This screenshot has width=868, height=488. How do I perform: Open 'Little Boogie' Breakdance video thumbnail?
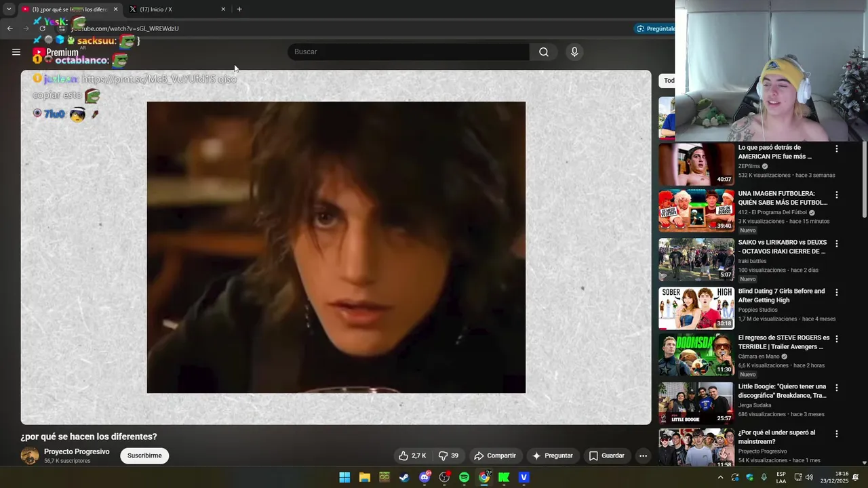click(x=696, y=403)
